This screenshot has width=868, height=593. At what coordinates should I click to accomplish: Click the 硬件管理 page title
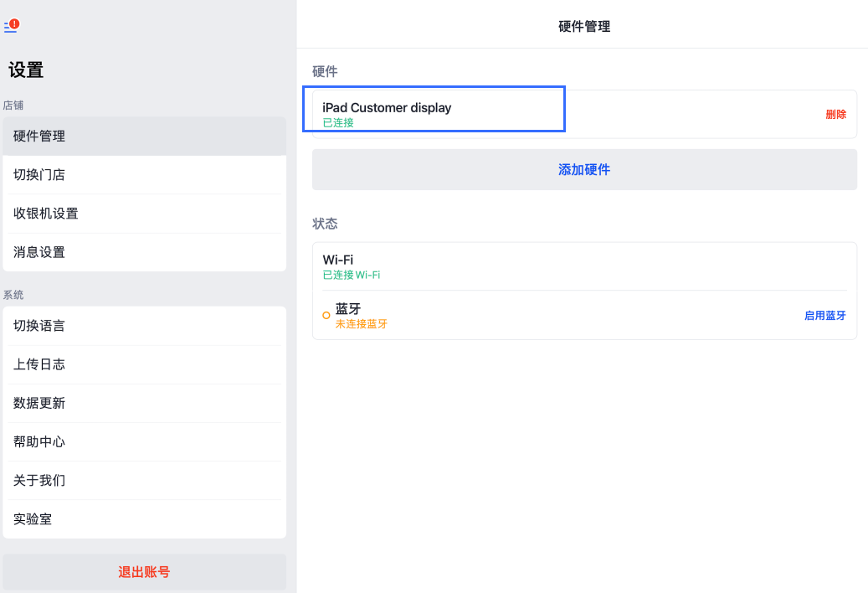[584, 27]
